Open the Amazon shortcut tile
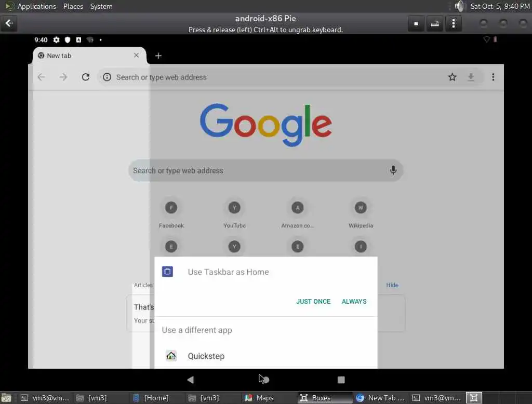This screenshot has height=404, width=532. (x=298, y=214)
